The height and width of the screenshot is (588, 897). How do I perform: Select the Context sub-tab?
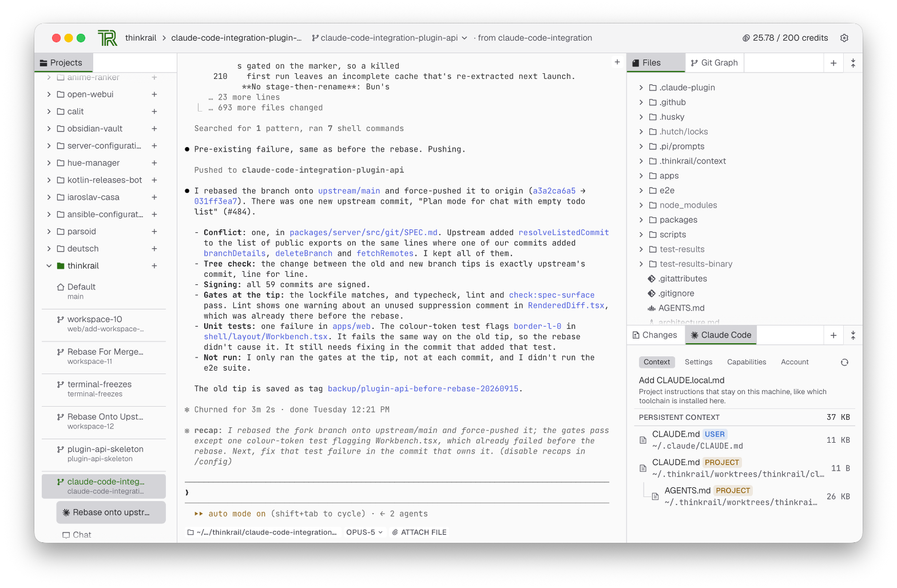point(657,362)
